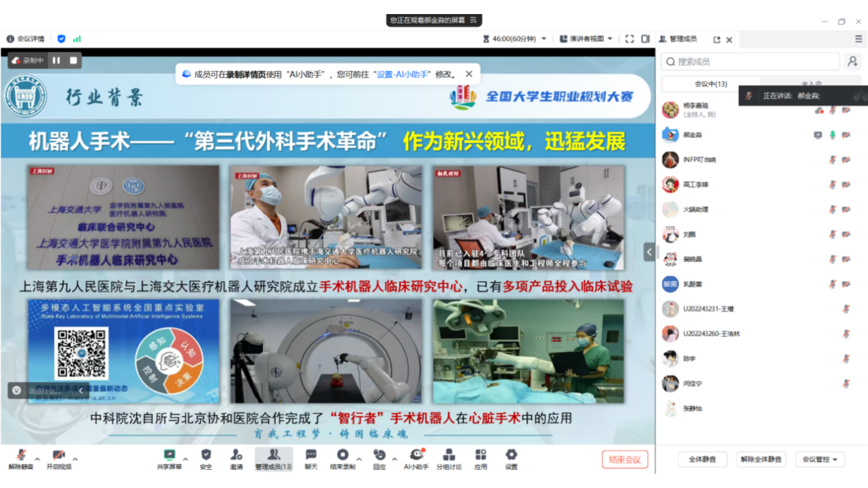Toggle INFP叮当响 camera icon
Screen dimensions: 868x488
coord(846,160)
